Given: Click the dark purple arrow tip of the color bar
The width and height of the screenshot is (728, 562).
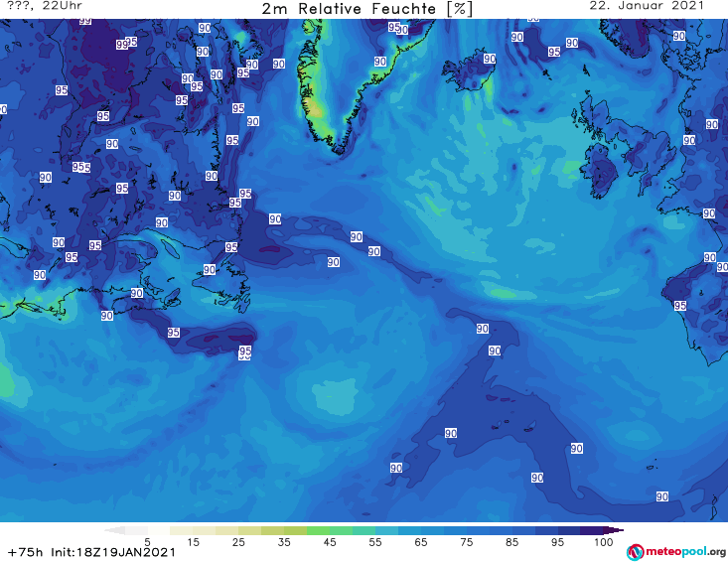Looking at the screenshot, I should click(x=614, y=530).
